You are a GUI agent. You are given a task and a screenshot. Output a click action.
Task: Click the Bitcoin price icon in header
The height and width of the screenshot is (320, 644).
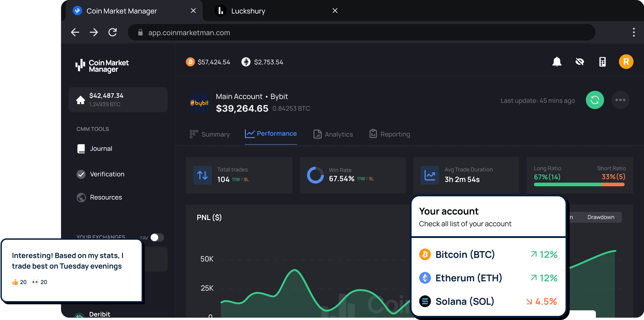coord(190,62)
